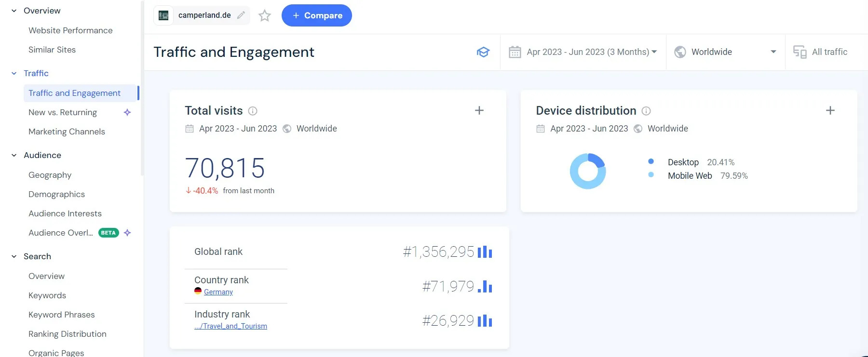868x357 pixels.
Task: Open the Worldwide country dropdown
Action: [x=725, y=52]
